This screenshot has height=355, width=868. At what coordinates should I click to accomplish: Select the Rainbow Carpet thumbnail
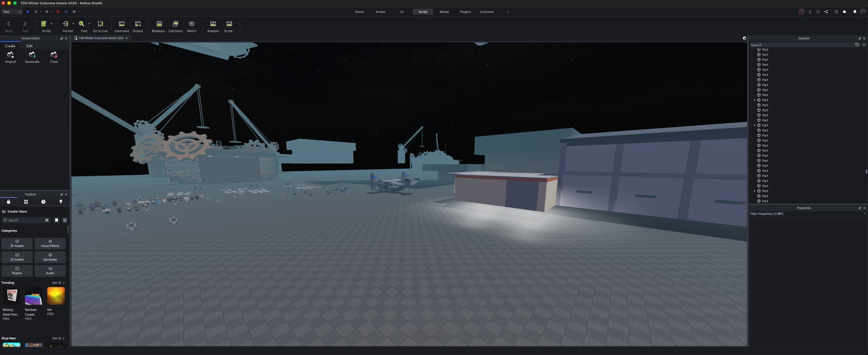coord(33,296)
